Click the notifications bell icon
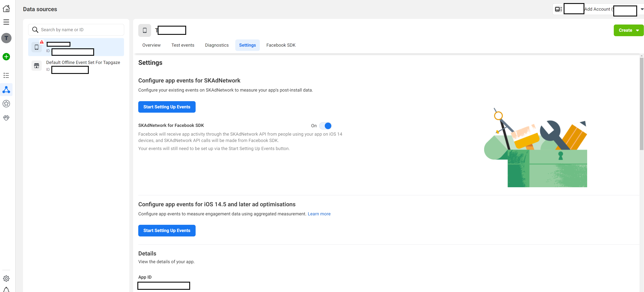 (x=6, y=289)
